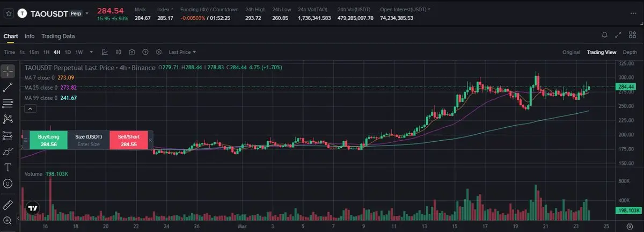Screen dimensions: 644x232
Task: Open the Trading Data tab
Action: click(58, 36)
